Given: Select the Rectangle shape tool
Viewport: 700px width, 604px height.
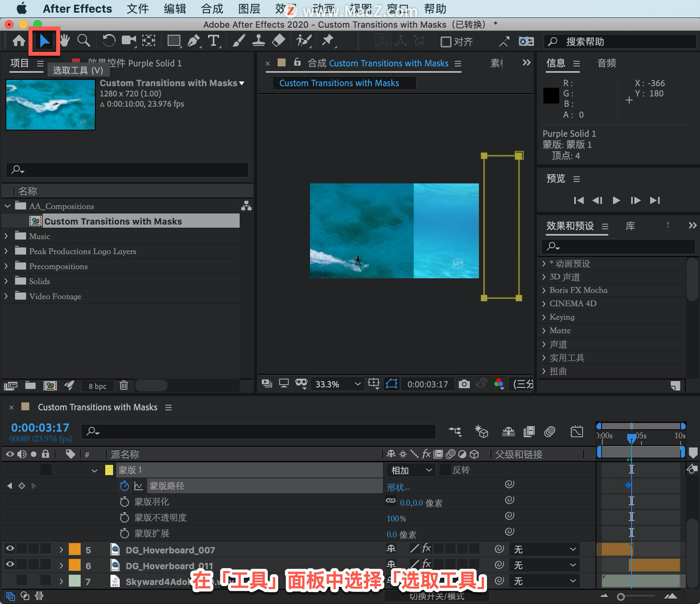Looking at the screenshot, I should [174, 41].
